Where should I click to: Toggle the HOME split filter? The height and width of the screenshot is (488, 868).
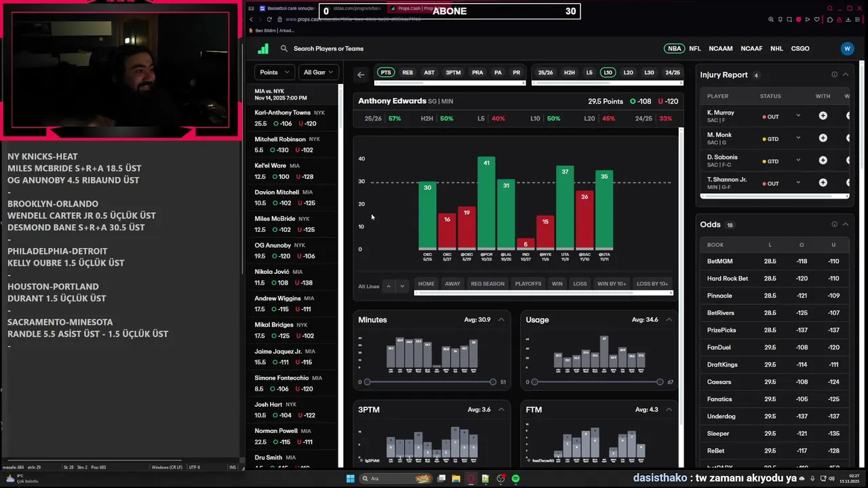[x=427, y=283]
